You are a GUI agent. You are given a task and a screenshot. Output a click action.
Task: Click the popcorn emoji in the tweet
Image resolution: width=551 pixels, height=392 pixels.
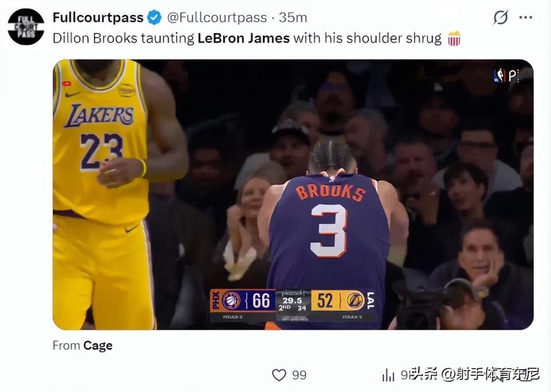point(454,38)
